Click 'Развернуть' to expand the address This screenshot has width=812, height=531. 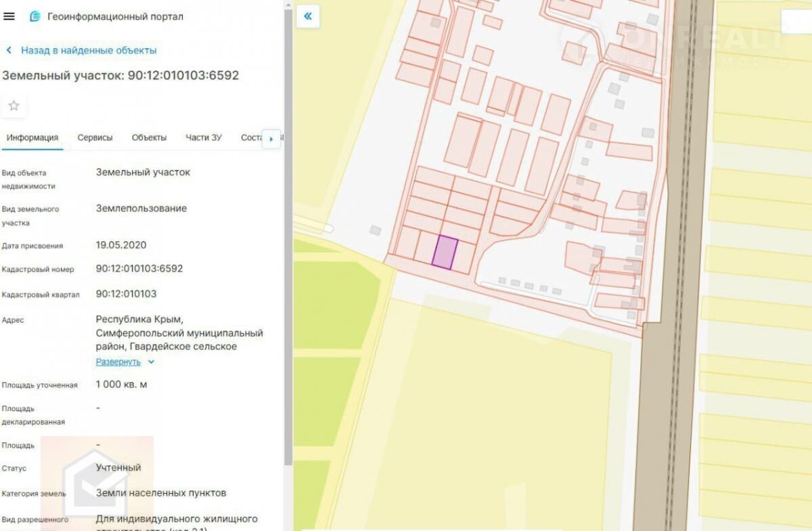(118, 362)
